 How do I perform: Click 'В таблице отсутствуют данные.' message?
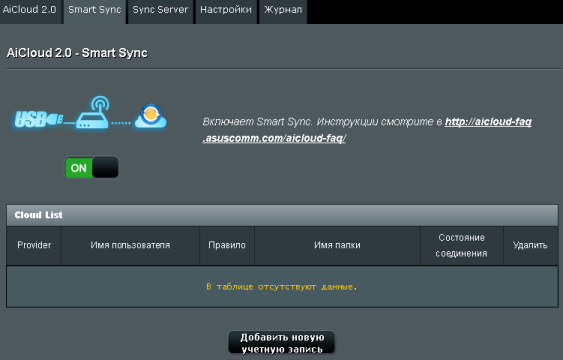[282, 287]
